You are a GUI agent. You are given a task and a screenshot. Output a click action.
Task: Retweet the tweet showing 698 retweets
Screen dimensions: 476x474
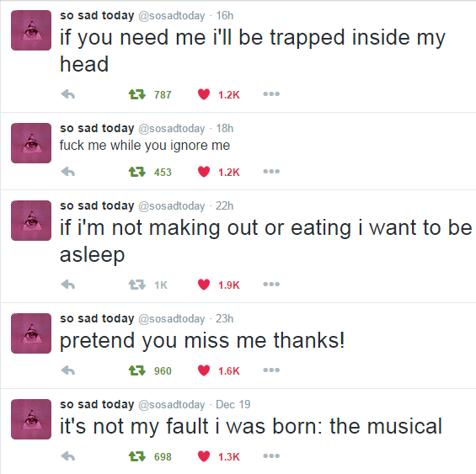pos(137,456)
